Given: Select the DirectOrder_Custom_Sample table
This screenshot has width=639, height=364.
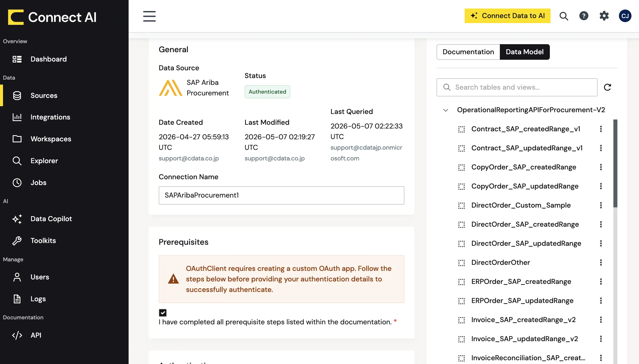Looking at the screenshot, I should click(521, 205).
